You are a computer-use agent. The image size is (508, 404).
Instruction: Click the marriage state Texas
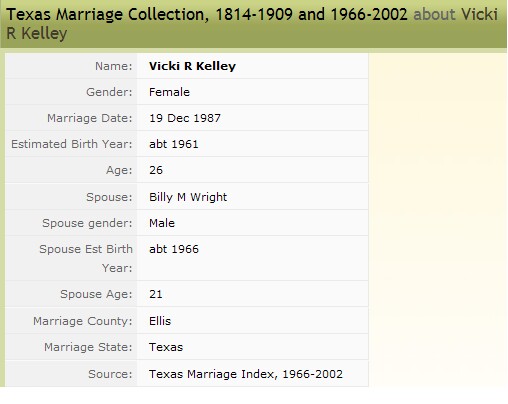click(166, 347)
